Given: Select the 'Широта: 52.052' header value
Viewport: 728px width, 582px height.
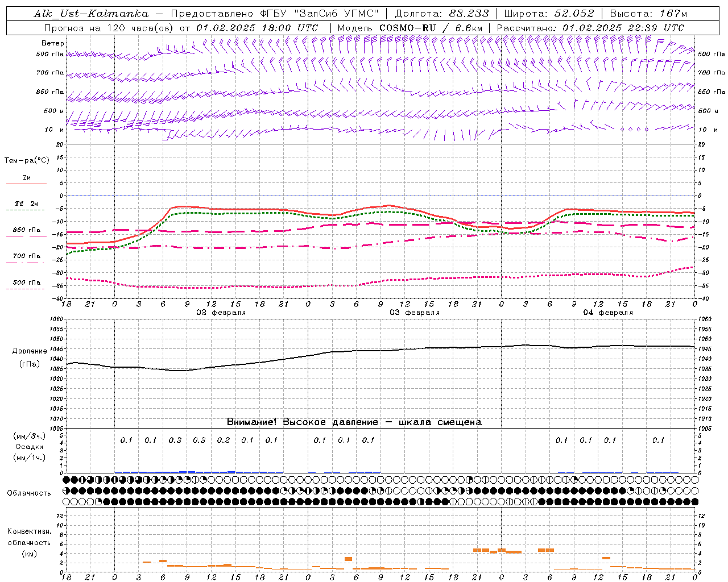Looking at the screenshot, I should pos(549,14).
